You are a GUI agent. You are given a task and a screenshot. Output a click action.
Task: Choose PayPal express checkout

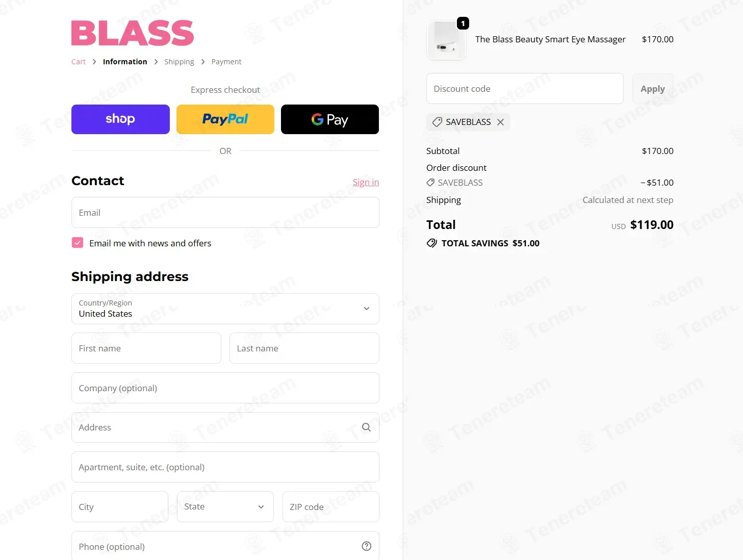point(225,119)
